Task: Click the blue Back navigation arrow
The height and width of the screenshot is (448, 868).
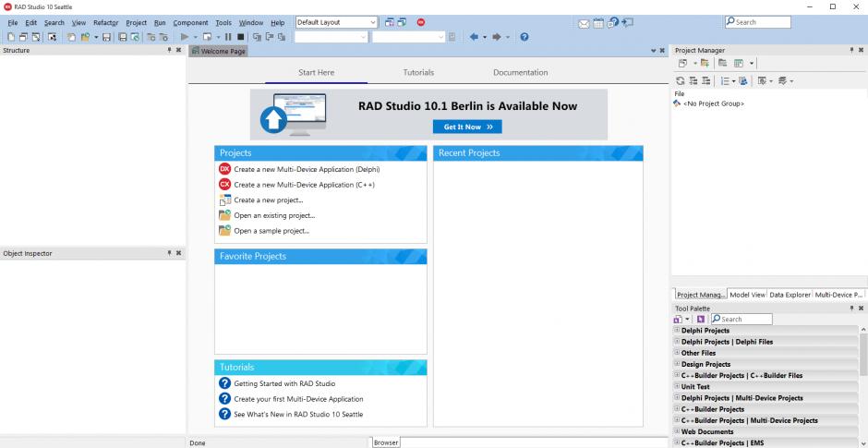Action: point(474,37)
